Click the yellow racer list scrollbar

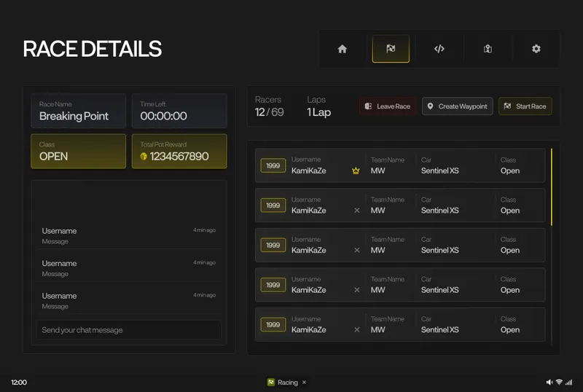click(552, 187)
